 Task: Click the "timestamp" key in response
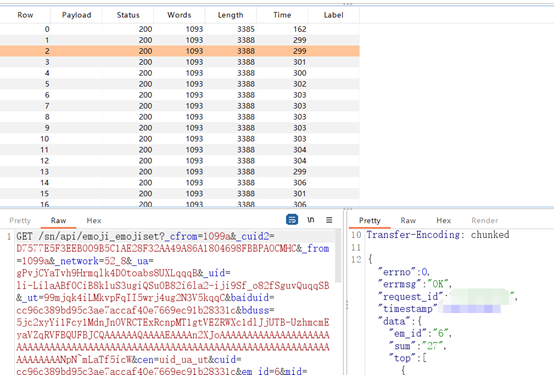click(x=407, y=309)
